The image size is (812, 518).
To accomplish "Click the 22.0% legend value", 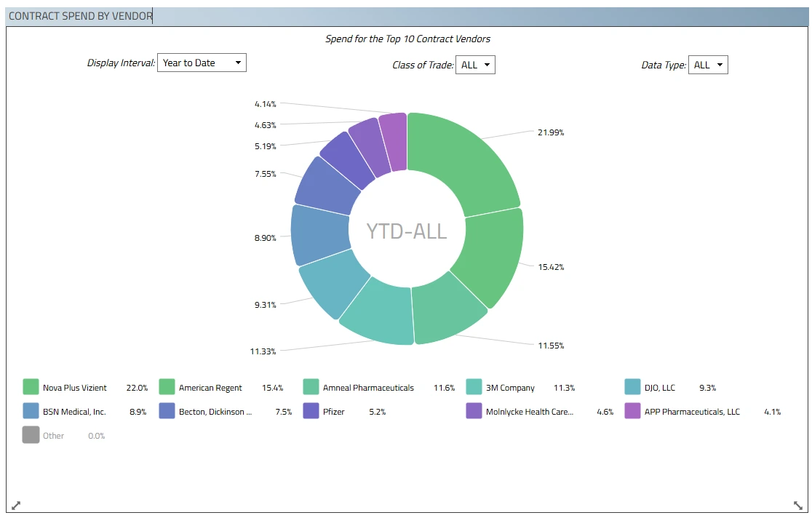I will tap(137, 388).
